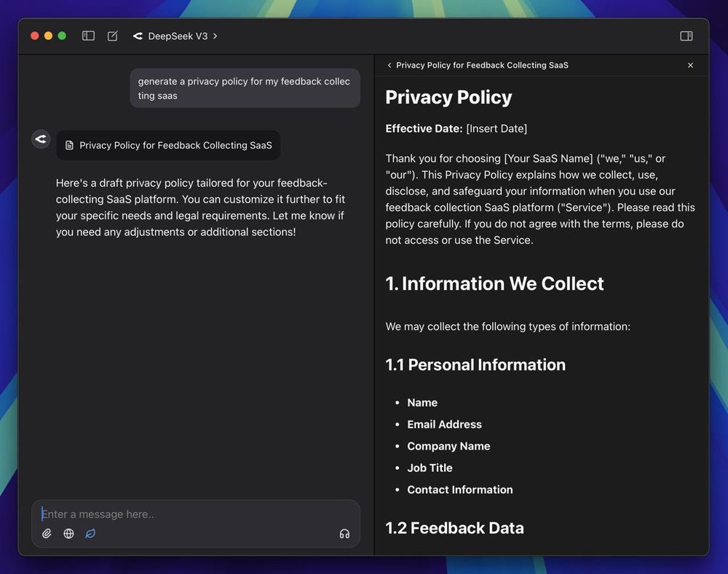Toggle web search globe icon
Viewport: 728px width, 574px height.
click(x=68, y=534)
